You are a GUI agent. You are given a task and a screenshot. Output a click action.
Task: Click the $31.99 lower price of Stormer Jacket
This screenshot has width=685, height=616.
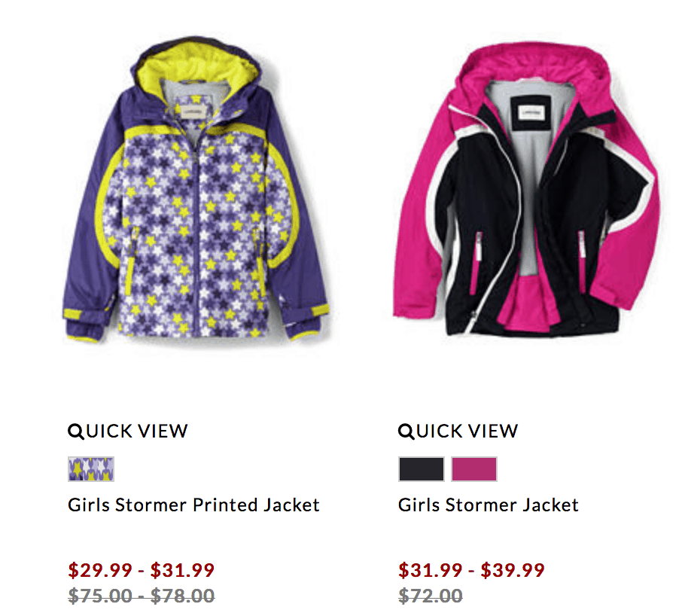coord(431,570)
